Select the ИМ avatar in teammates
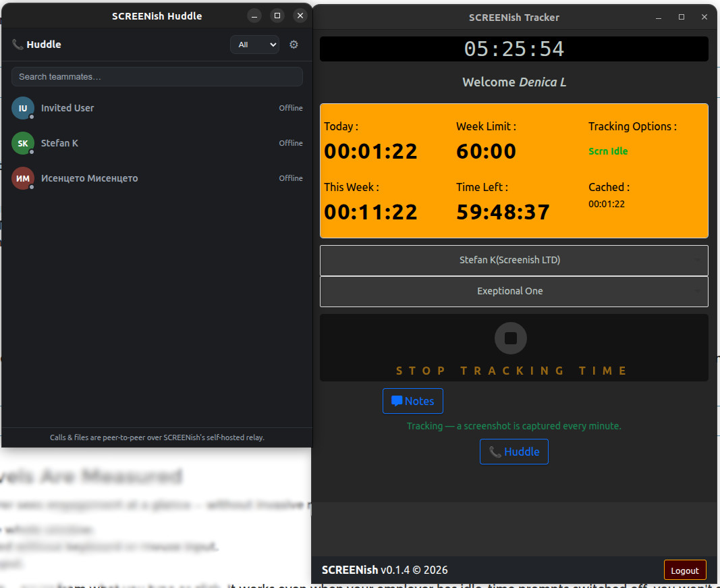 (23, 178)
